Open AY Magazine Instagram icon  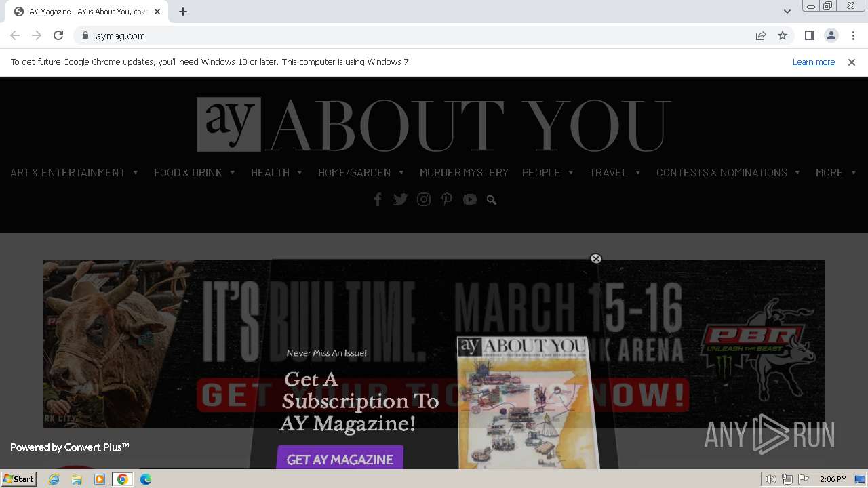pos(424,199)
